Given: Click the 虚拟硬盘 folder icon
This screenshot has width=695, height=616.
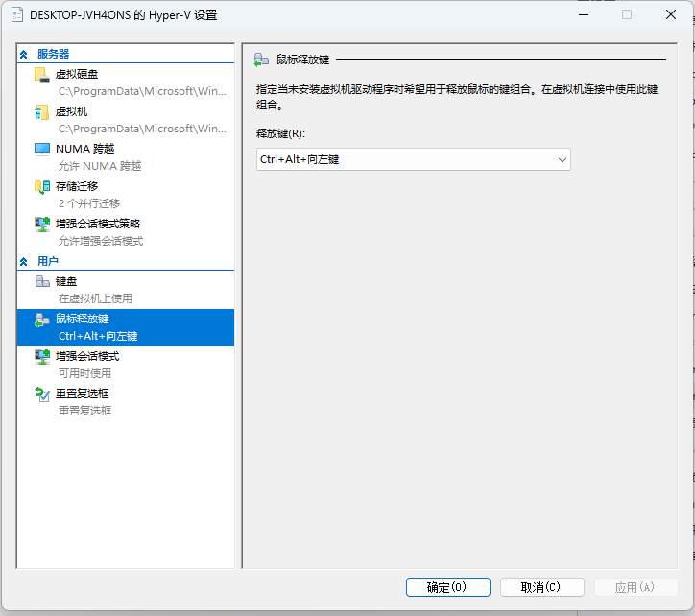Looking at the screenshot, I should [x=42, y=75].
